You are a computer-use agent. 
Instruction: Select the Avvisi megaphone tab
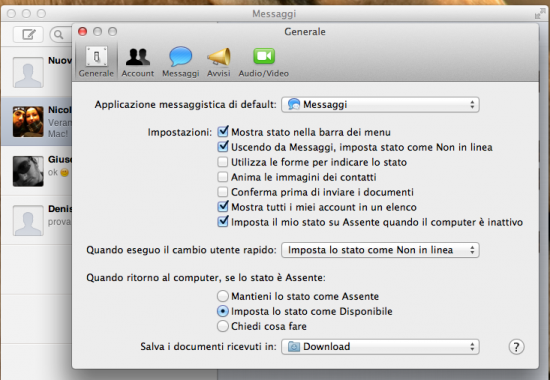coord(219,61)
